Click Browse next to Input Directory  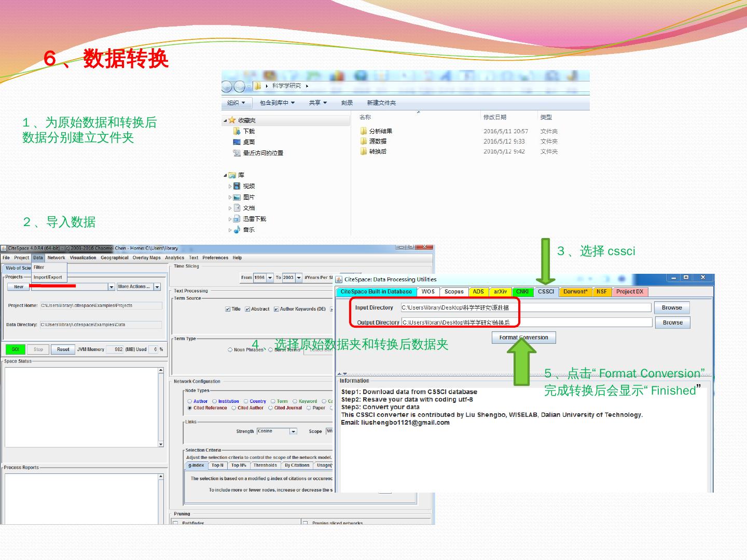coord(672,307)
